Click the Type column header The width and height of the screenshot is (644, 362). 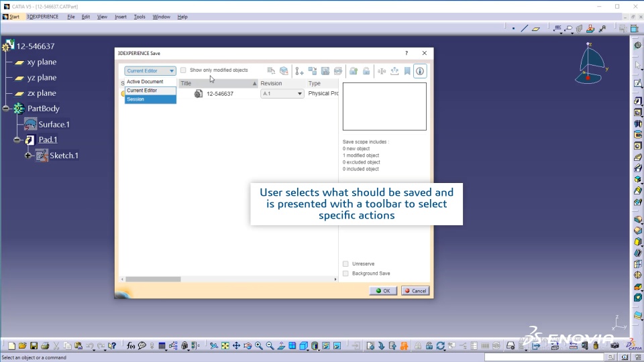322,83
